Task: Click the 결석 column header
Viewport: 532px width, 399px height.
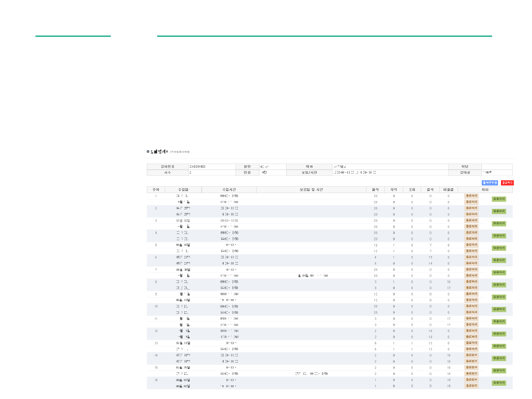Action: click(x=430, y=190)
